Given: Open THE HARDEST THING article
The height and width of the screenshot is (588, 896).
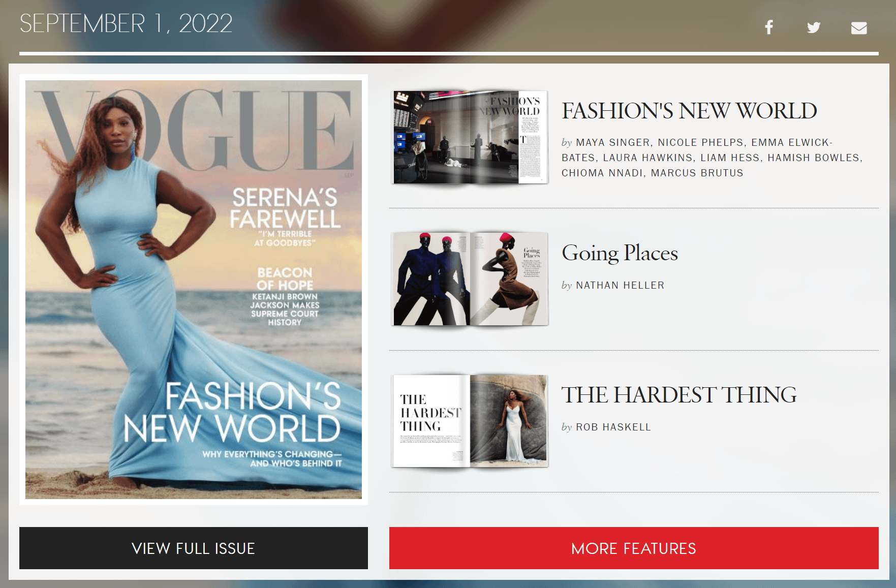Looking at the screenshot, I should click(679, 395).
